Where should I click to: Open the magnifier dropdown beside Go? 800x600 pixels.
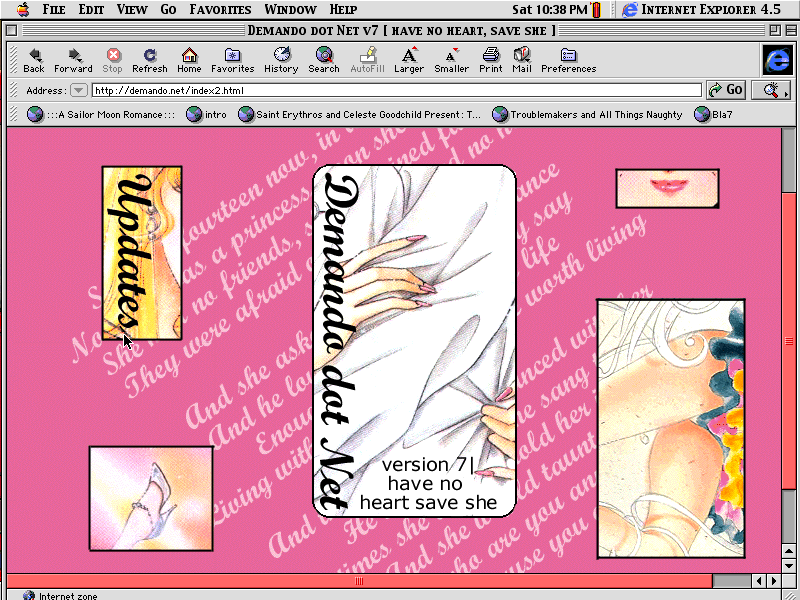[772, 90]
